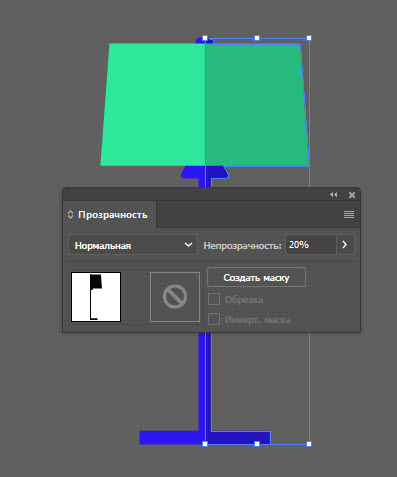Viewport: 397px width, 477px height.
Task: Select the light green lampshade half
Action: pos(153,105)
